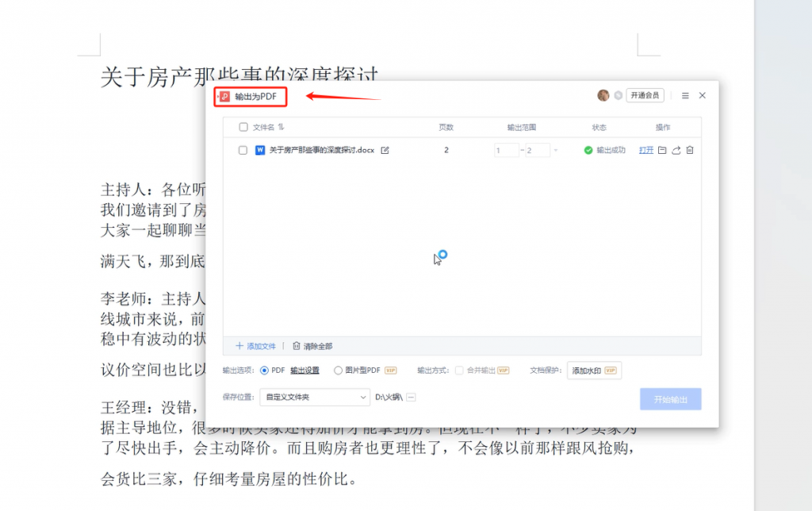Click the grey membership badge icon beside the avatar
This screenshot has width=812, height=511.
tap(618, 95)
